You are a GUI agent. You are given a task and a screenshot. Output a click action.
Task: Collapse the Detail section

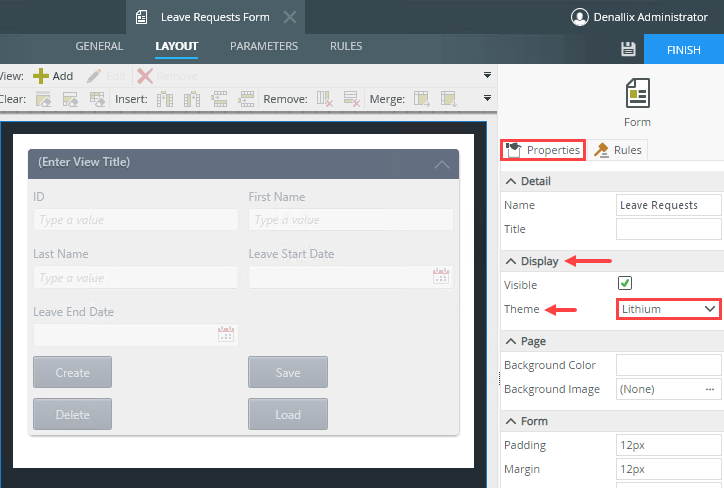click(511, 181)
